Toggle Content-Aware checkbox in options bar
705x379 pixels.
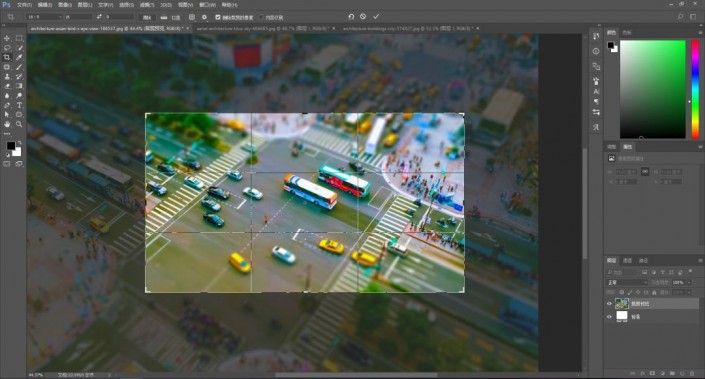[261, 17]
